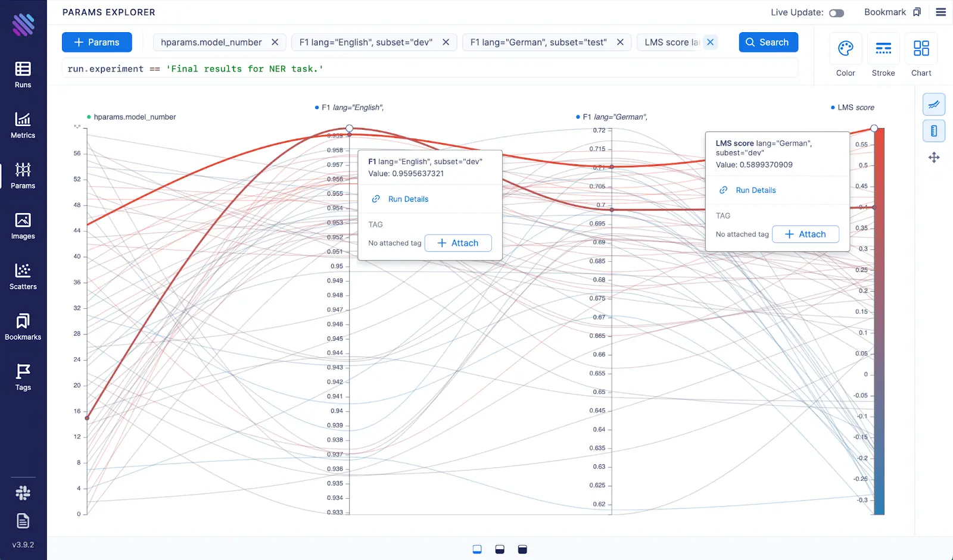Select the first bottom panel layout icon

(477, 549)
